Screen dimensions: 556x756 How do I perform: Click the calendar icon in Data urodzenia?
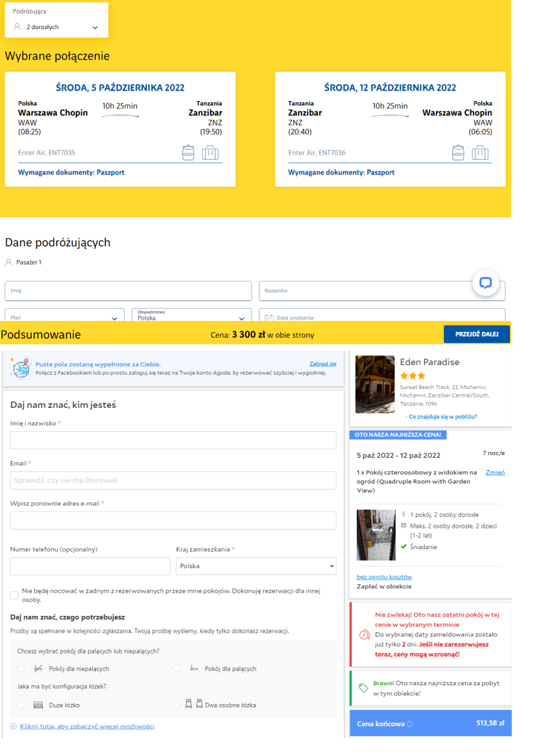[269, 318]
